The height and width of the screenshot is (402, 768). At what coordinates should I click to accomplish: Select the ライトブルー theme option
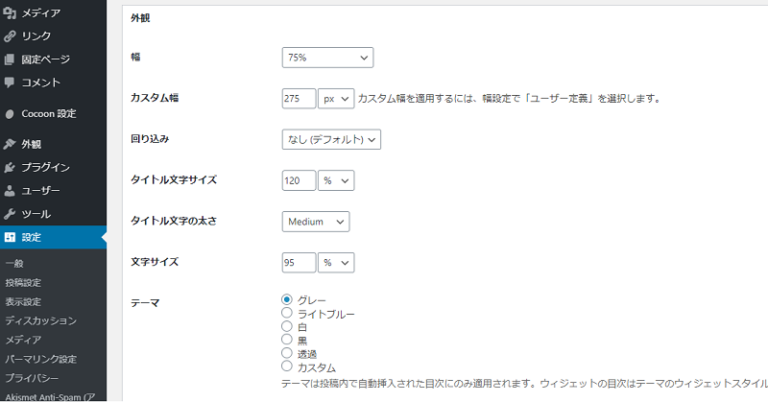(x=288, y=313)
